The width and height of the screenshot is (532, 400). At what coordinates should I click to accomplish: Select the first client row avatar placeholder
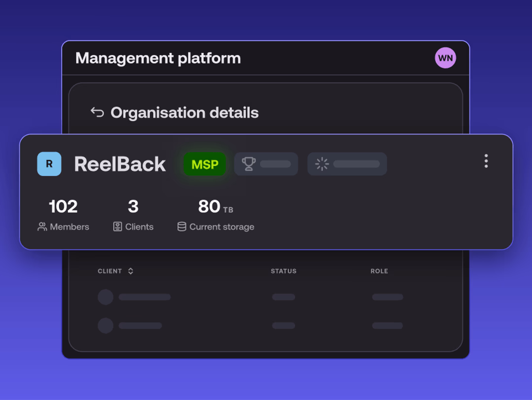click(105, 297)
